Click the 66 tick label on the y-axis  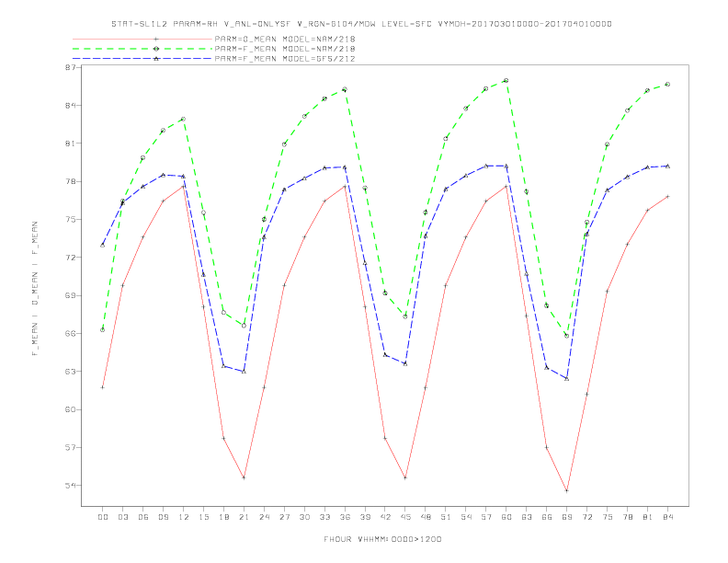70,334
